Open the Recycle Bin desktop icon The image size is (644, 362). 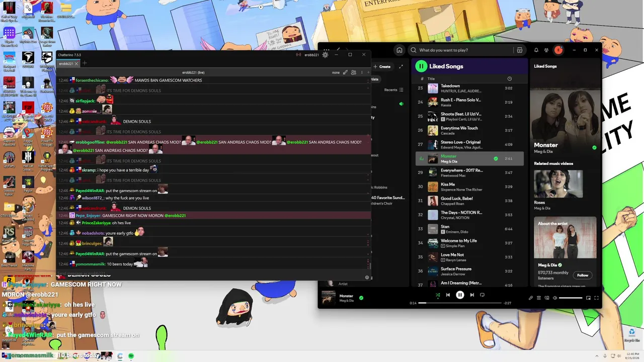tap(631, 334)
